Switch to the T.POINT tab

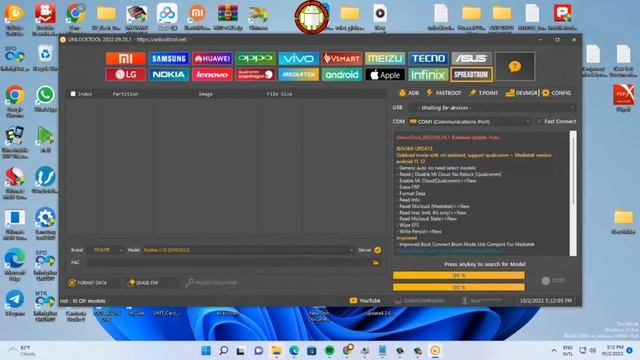pos(484,93)
